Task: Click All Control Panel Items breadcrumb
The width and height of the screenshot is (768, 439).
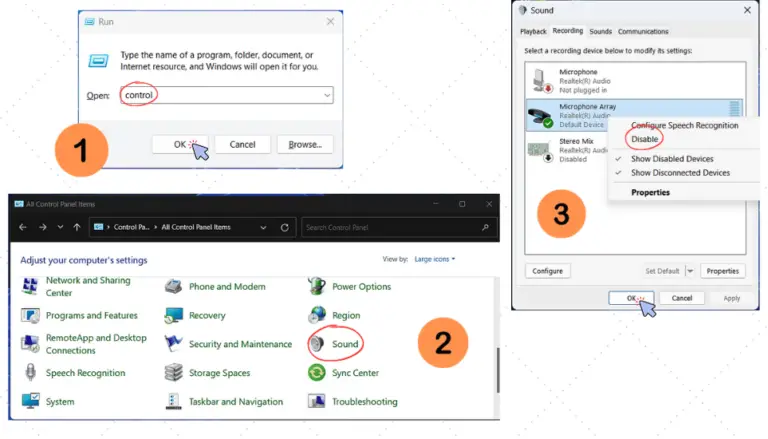Action: pos(196,227)
